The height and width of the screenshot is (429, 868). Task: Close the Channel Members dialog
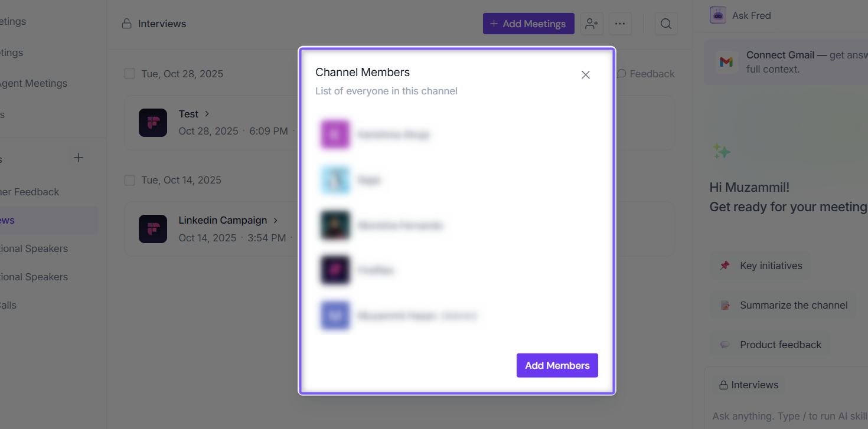coord(586,75)
